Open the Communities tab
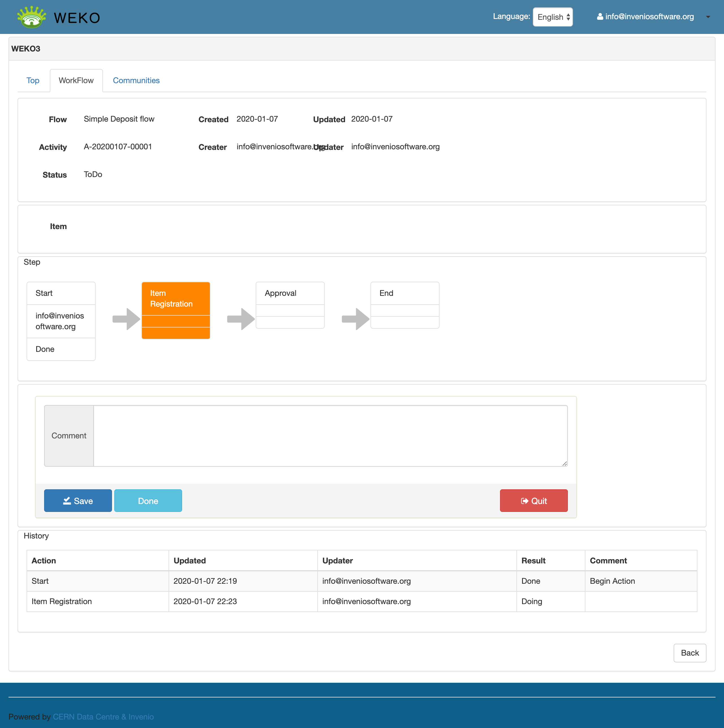The height and width of the screenshot is (728, 724). point(136,80)
